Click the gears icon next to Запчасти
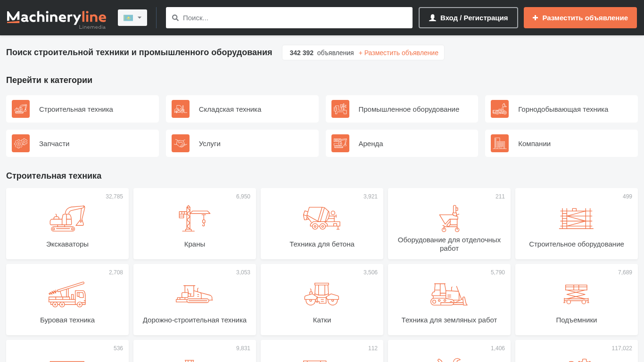This screenshot has height=362, width=644. click(x=21, y=143)
